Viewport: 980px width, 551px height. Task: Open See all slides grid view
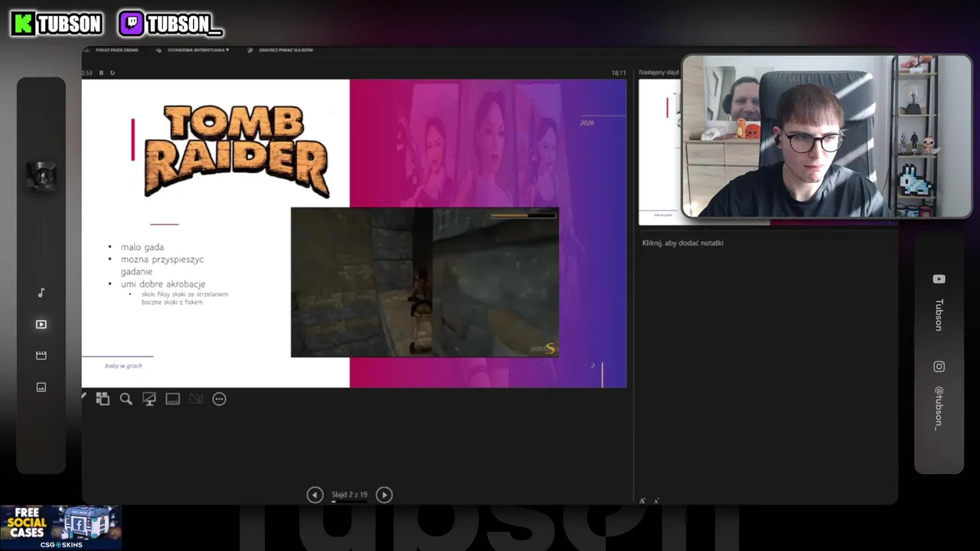(103, 399)
